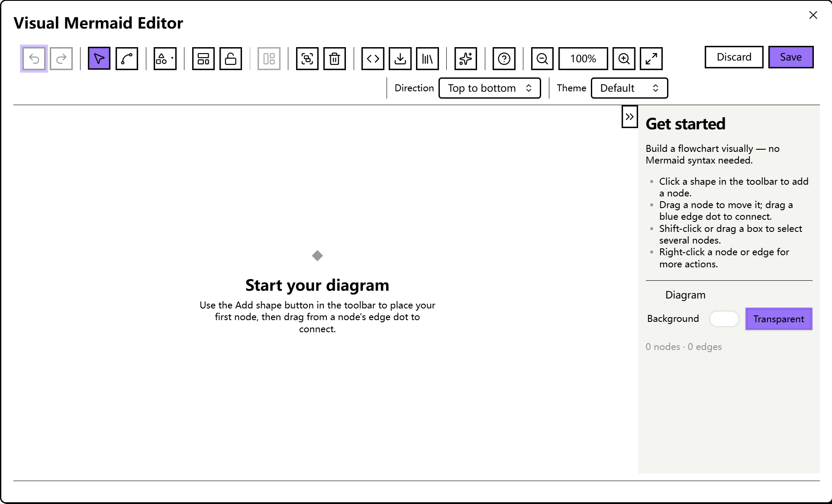
Task: Open the Add shape dropdown button
Action: pos(165,58)
